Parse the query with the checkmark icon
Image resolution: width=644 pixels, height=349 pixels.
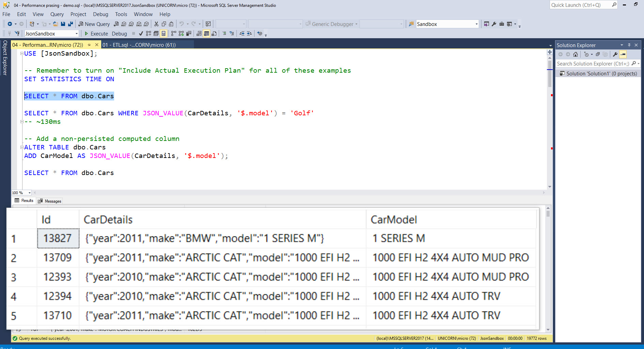pos(141,33)
